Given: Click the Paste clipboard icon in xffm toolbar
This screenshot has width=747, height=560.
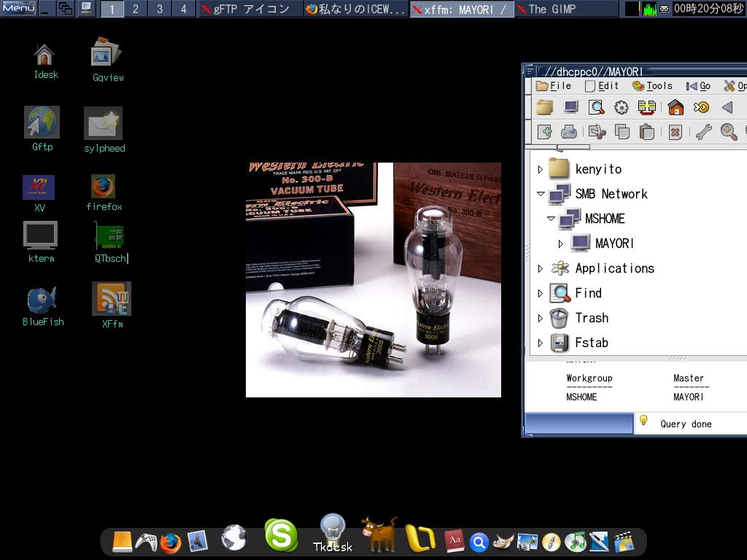Looking at the screenshot, I should pyautogui.click(x=647, y=131).
